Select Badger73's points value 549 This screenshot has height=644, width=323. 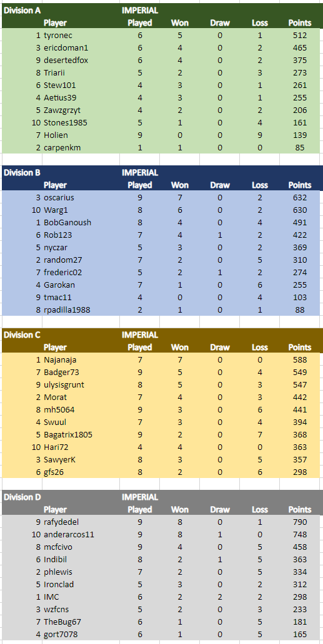coord(300,372)
